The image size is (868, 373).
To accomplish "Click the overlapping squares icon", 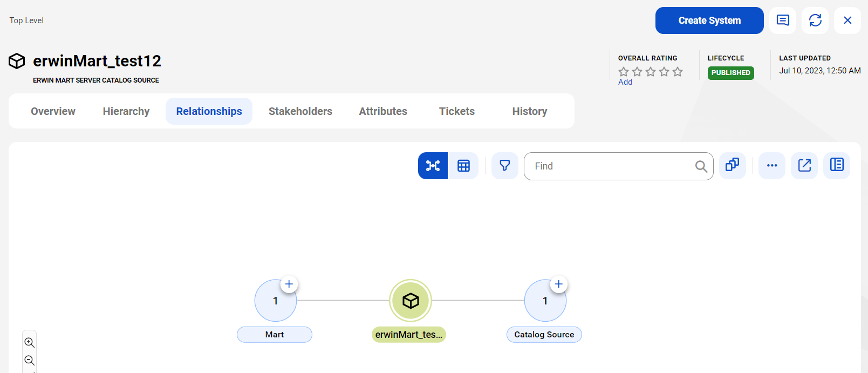I will click(x=733, y=165).
